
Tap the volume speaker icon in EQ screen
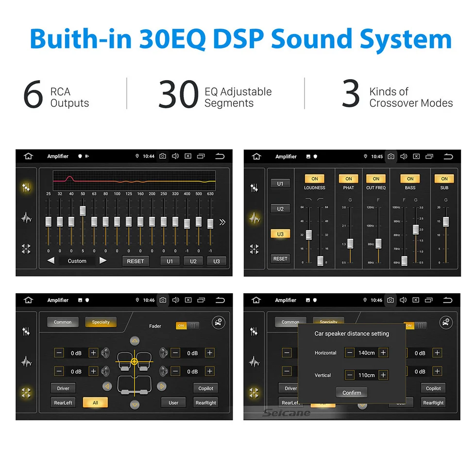coord(175,156)
